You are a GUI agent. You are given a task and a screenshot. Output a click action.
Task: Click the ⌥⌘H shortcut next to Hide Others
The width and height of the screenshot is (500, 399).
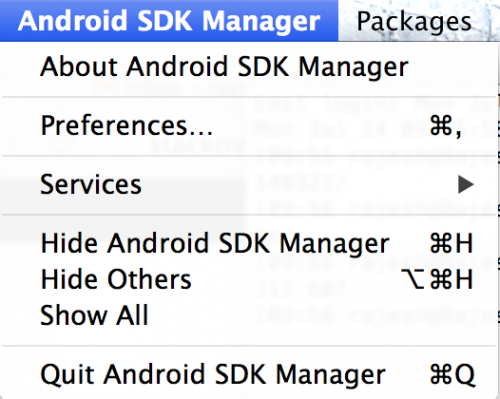437,279
